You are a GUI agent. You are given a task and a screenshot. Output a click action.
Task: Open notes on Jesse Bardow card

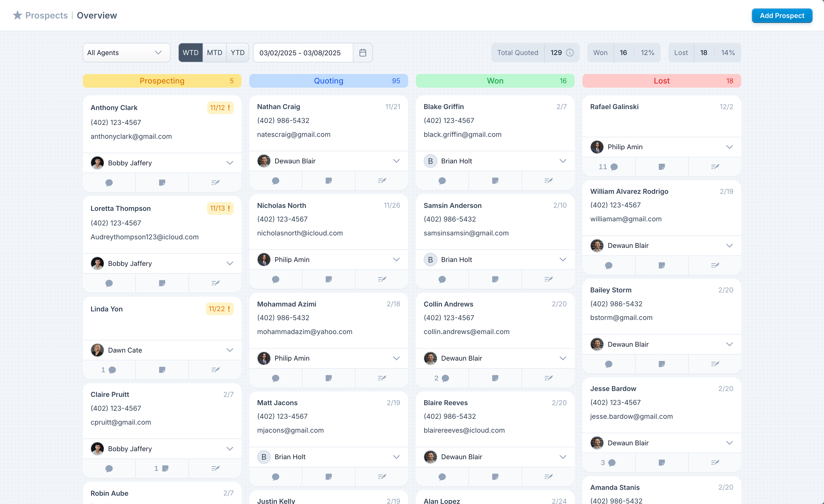tap(662, 463)
